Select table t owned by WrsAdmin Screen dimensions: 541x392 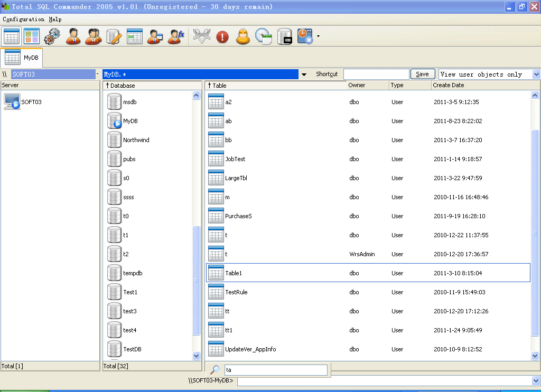(368, 254)
